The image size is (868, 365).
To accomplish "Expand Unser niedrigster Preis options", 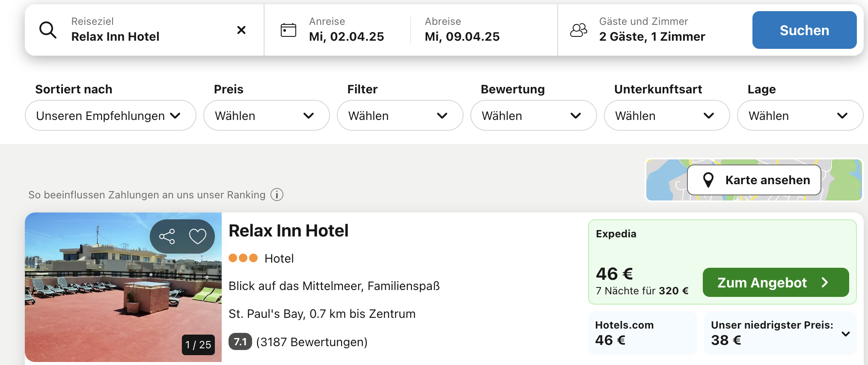I will point(780,333).
